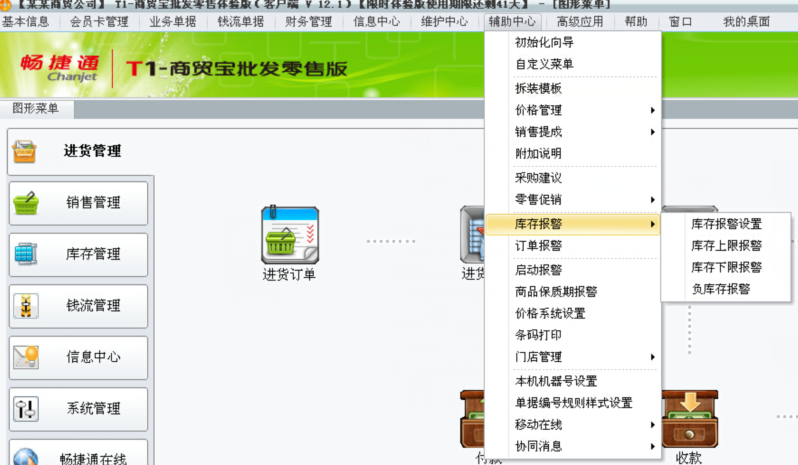Open the 维护中心 menu

point(444,22)
